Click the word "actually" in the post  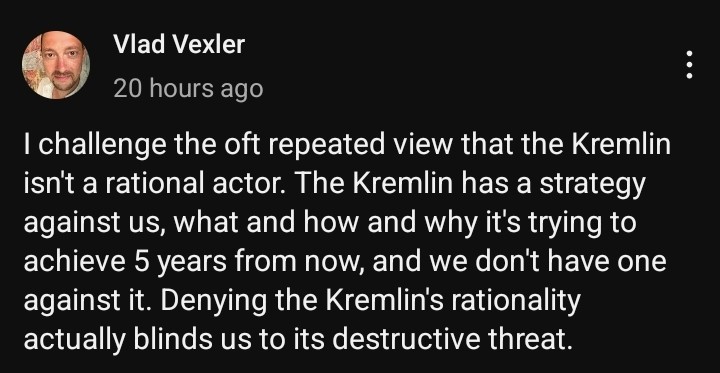coord(73,340)
